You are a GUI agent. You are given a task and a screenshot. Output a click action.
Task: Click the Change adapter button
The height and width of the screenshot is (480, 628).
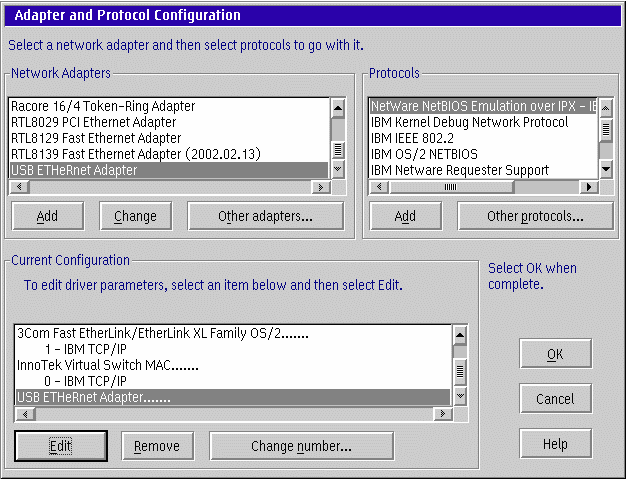pyautogui.click(x=135, y=216)
